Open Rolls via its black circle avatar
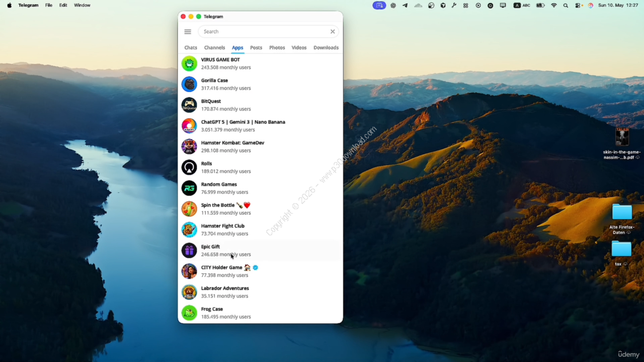644x362 pixels. (189, 167)
